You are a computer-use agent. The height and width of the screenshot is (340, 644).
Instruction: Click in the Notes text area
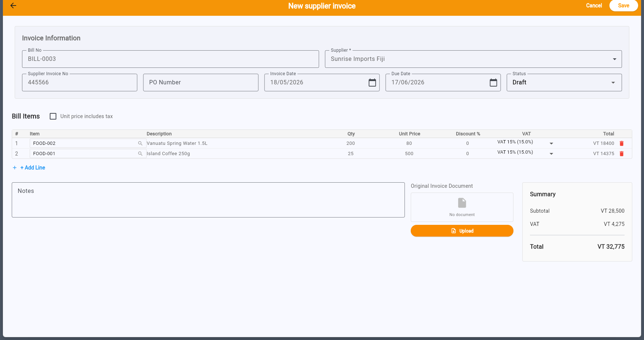[x=208, y=200]
